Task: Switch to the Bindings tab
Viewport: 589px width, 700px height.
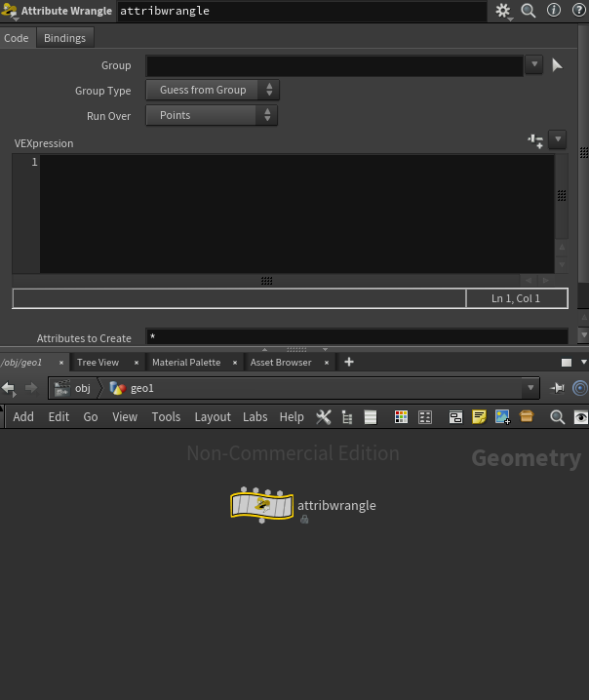Action: click(64, 38)
